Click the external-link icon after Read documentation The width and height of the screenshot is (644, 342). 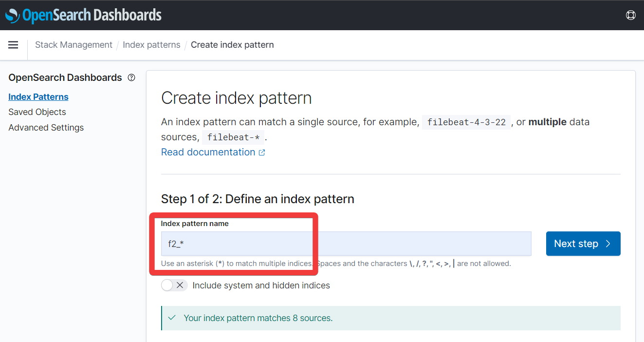click(262, 152)
